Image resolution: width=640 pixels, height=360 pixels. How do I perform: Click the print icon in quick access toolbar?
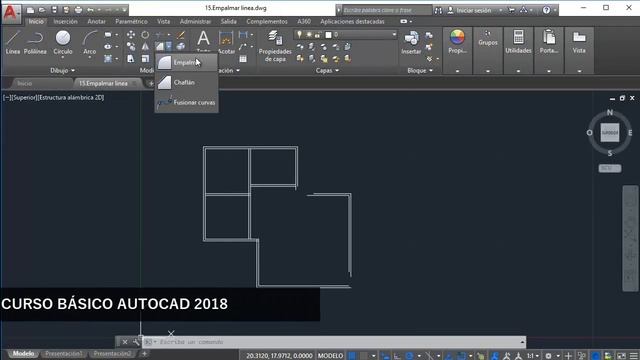click(78, 10)
